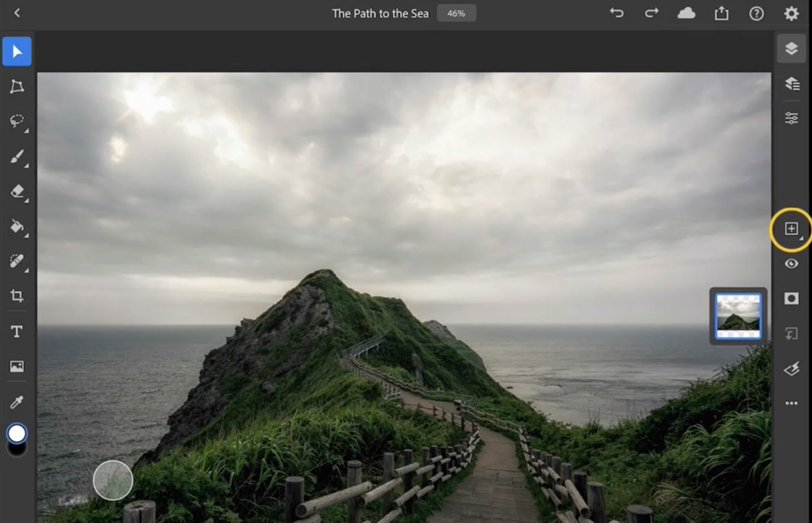The height and width of the screenshot is (523, 812).
Task: Click the add clipped adjustment icon
Action: click(792, 333)
